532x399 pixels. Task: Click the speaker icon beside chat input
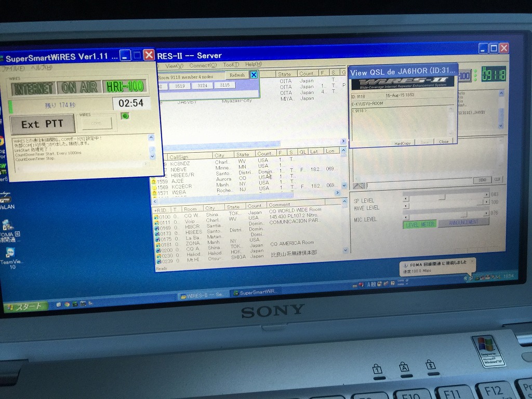pyautogui.click(x=362, y=185)
